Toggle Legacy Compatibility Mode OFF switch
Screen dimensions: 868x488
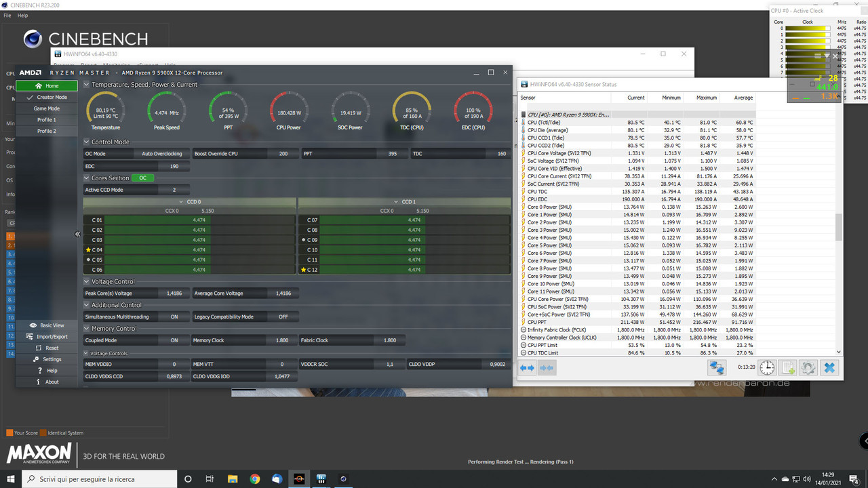coord(283,317)
